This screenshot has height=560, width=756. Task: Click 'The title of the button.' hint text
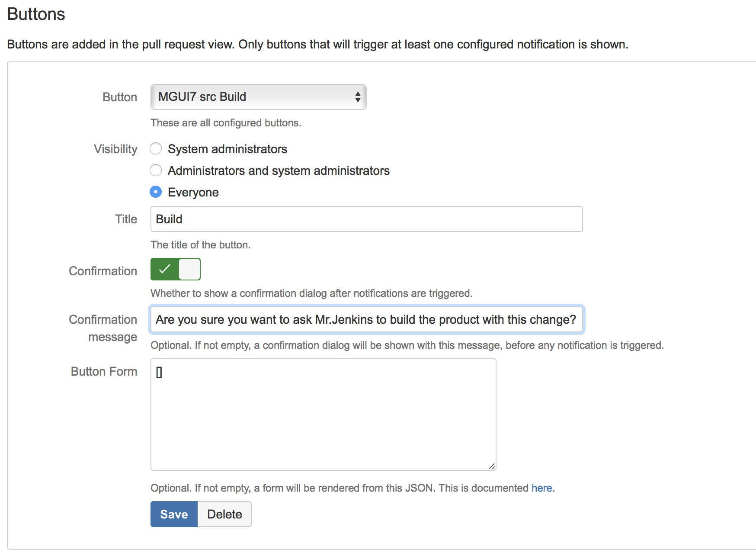coord(200,245)
